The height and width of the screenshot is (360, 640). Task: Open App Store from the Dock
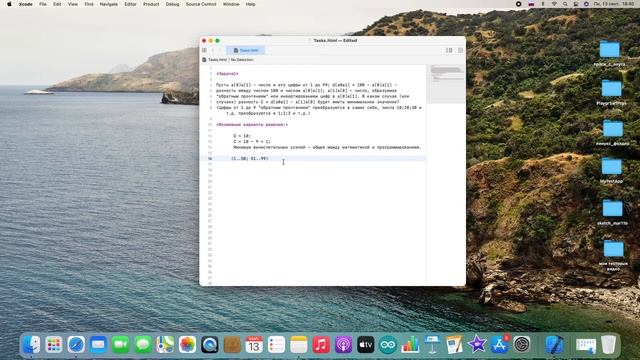[x=499, y=345]
